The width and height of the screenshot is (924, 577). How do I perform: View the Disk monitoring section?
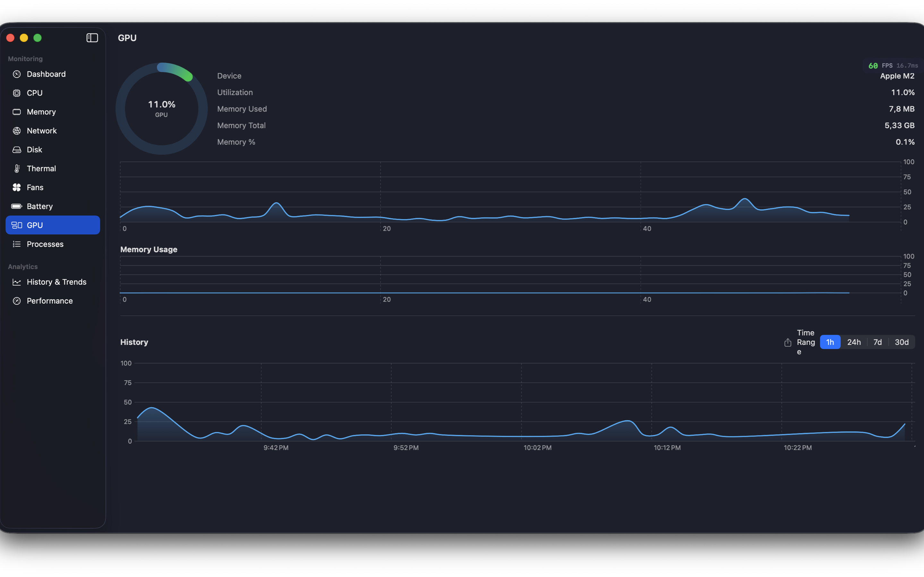pos(34,149)
